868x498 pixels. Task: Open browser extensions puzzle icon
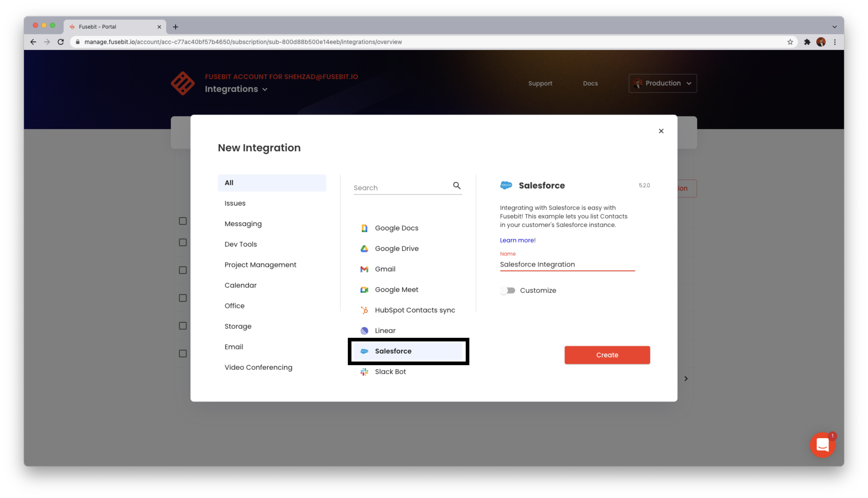pyautogui.click(x=807, y=42)
